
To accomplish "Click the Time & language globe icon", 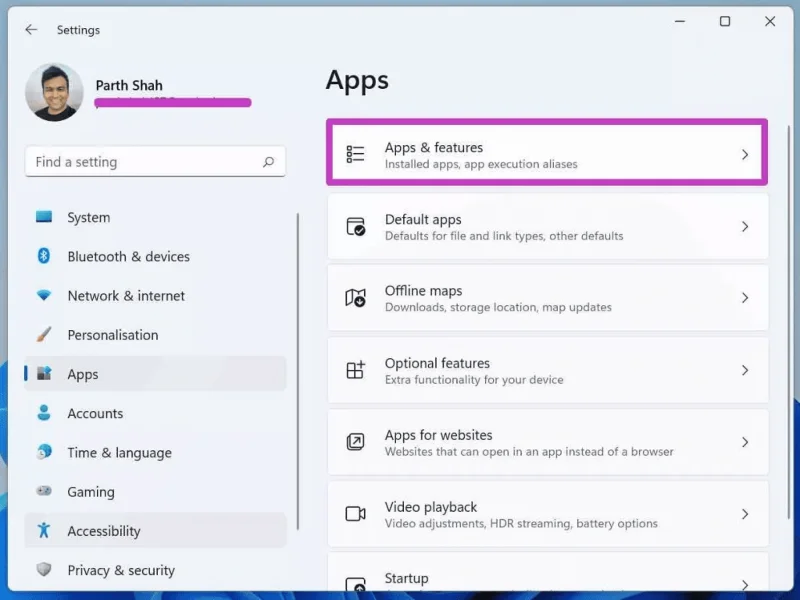I will tap(44, 452).
